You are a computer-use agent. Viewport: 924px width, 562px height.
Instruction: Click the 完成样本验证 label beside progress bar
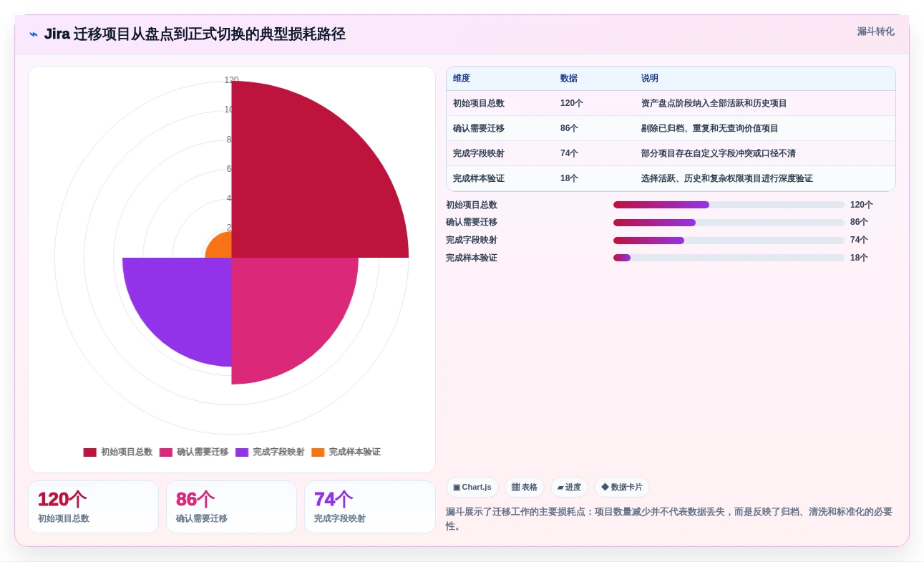click(x=472, y=258)
